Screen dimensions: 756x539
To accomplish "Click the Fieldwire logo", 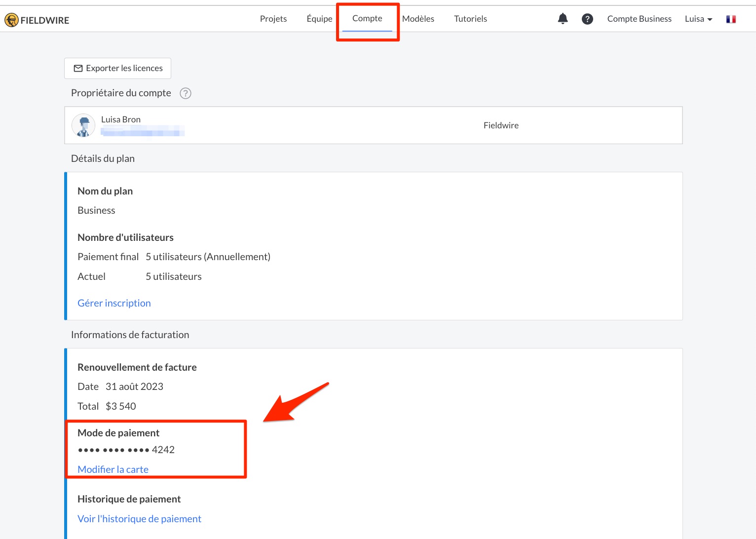I will pos(37,20).
